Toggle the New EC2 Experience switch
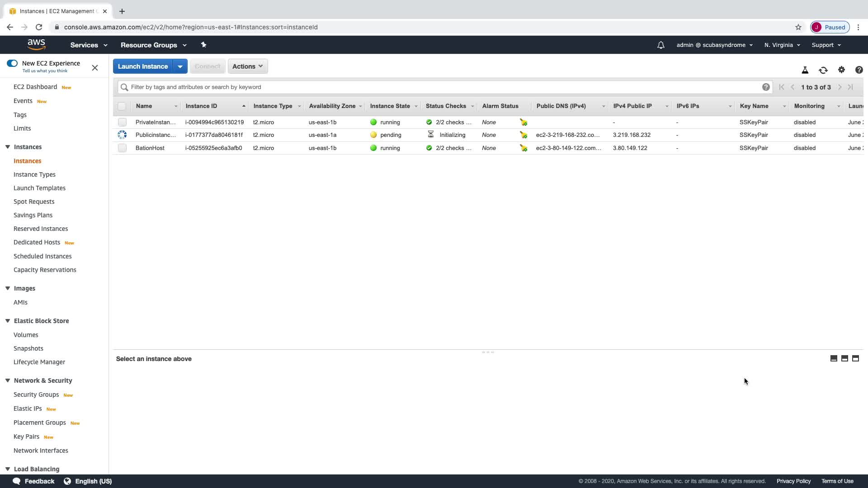Screen dimensions: 868x488 point(12,63)
